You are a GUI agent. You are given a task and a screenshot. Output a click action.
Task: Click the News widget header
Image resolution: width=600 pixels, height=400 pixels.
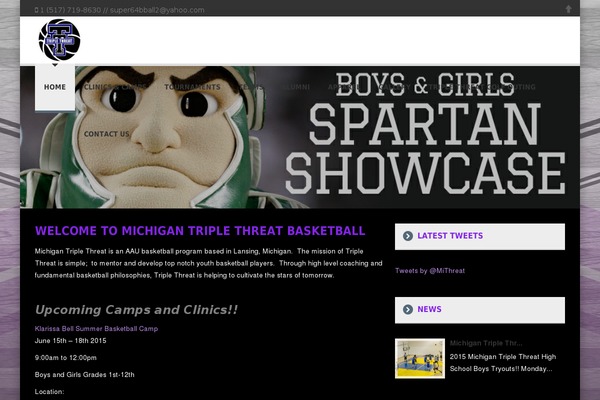(x=480, y=310)
